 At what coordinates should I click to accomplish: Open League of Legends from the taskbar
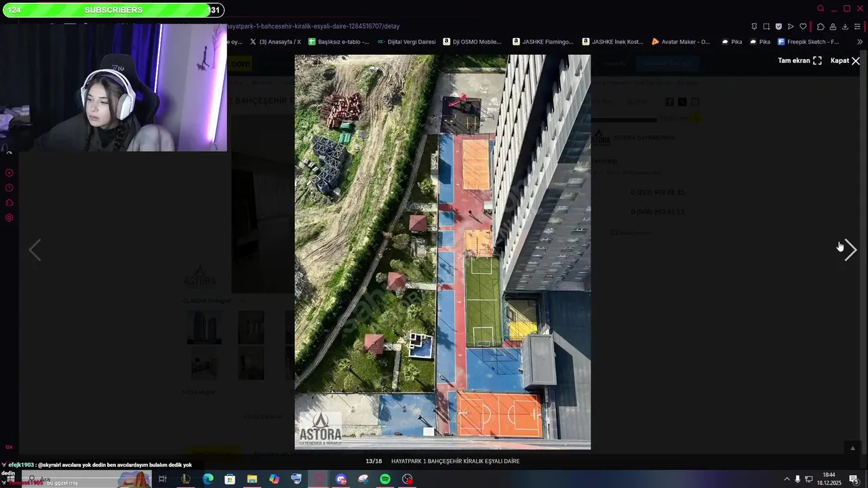click(185, 479)
